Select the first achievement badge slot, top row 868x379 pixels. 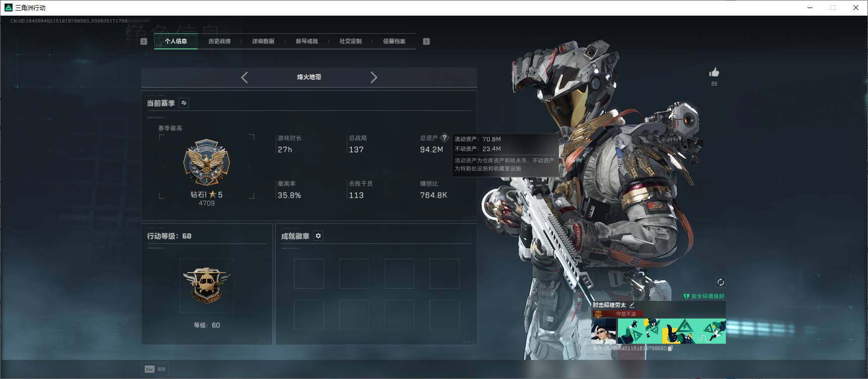[x=309, y=274]
